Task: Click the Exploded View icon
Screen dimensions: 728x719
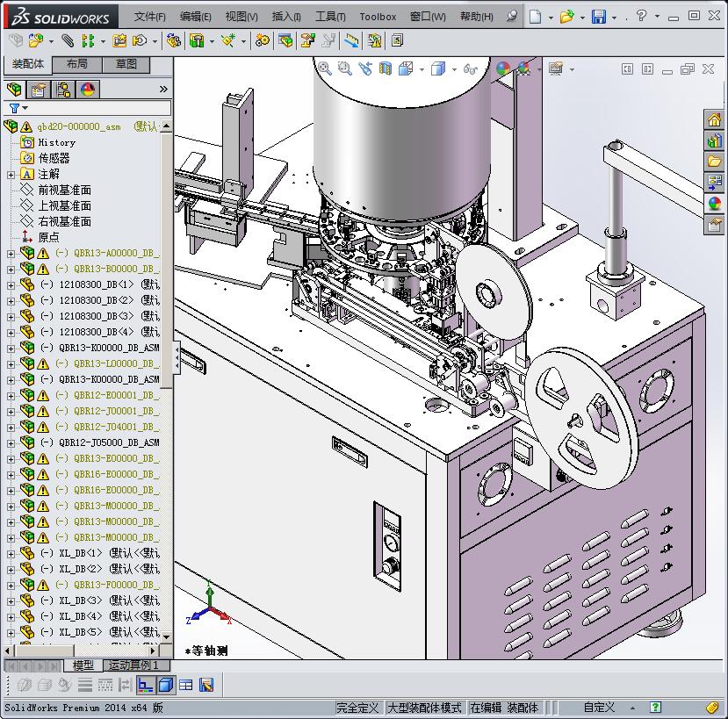Action: pos(308,41)
